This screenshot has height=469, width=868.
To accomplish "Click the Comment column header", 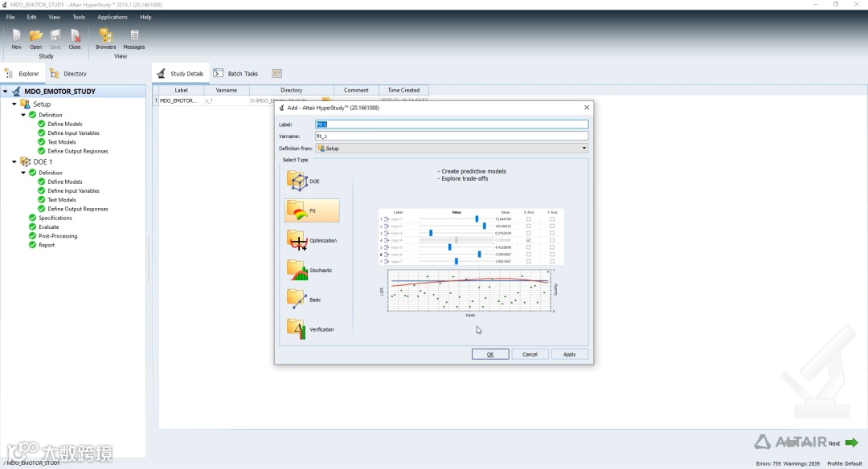I will pyautogui.click(x=356, y=90).
